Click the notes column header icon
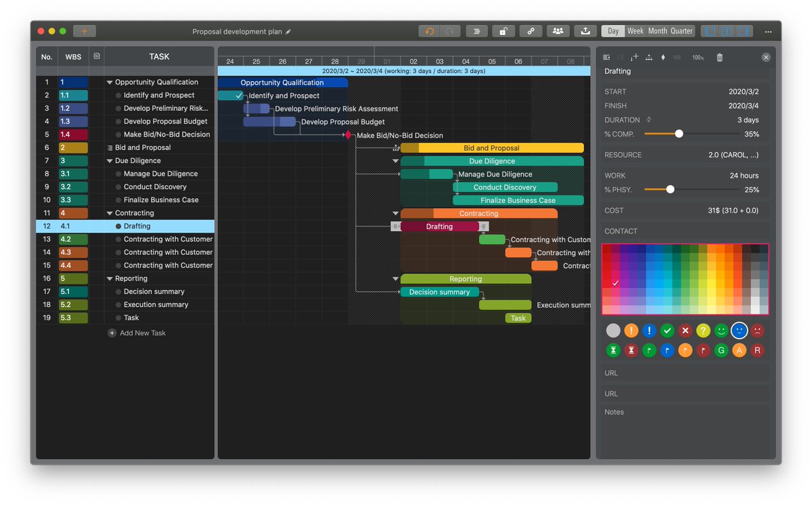 coord(97,56)
